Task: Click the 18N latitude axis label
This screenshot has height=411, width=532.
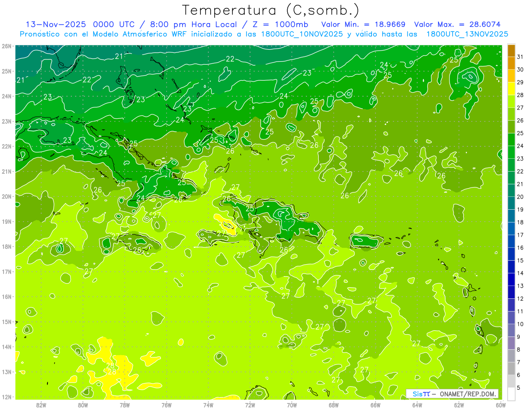Action: click(7, 247)
